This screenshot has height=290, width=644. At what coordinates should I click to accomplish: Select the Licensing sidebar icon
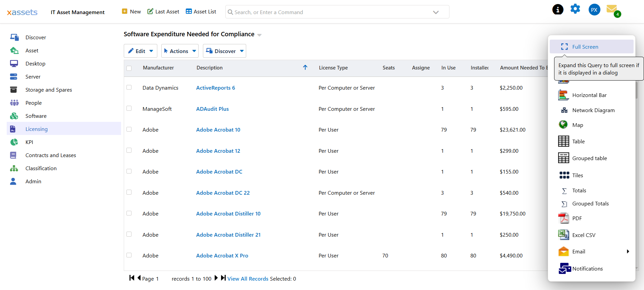point(13,129)
